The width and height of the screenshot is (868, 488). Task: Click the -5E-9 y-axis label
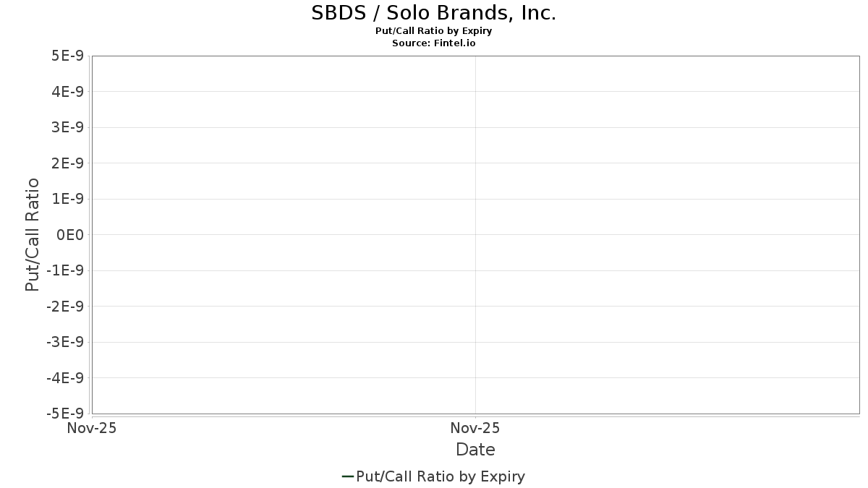click(66, 414)
